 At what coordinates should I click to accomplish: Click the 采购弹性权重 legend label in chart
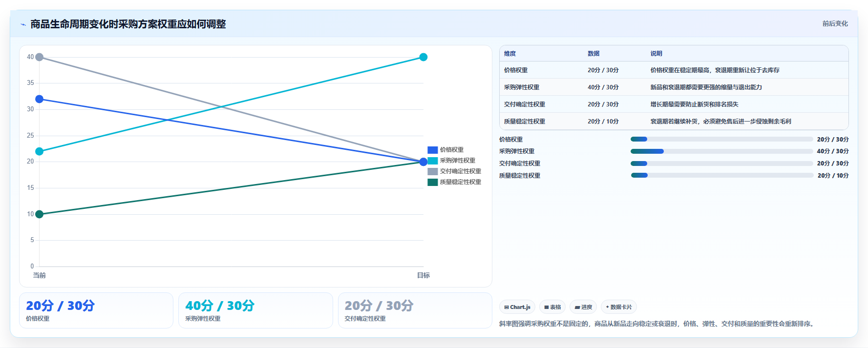[x=458, y=161]
